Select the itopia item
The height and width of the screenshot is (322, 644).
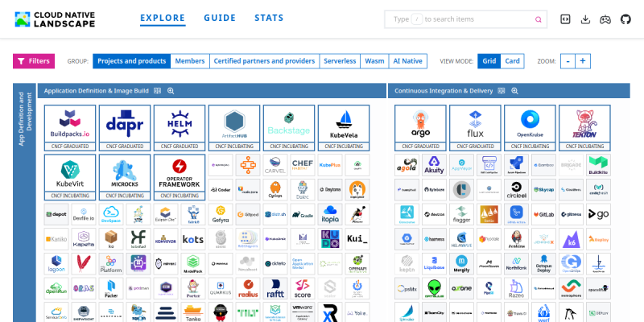click(x=330, y=214)
